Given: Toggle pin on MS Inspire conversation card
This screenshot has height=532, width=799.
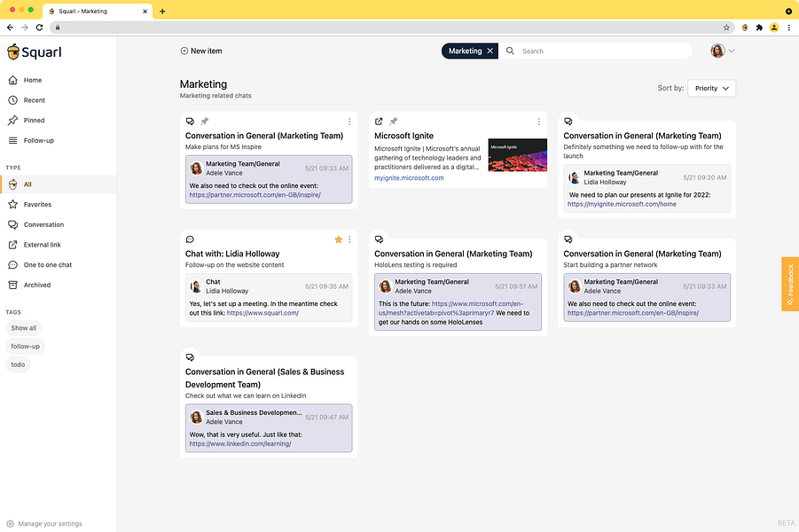Looking at the screenshot, I should (x=204, y=121).
